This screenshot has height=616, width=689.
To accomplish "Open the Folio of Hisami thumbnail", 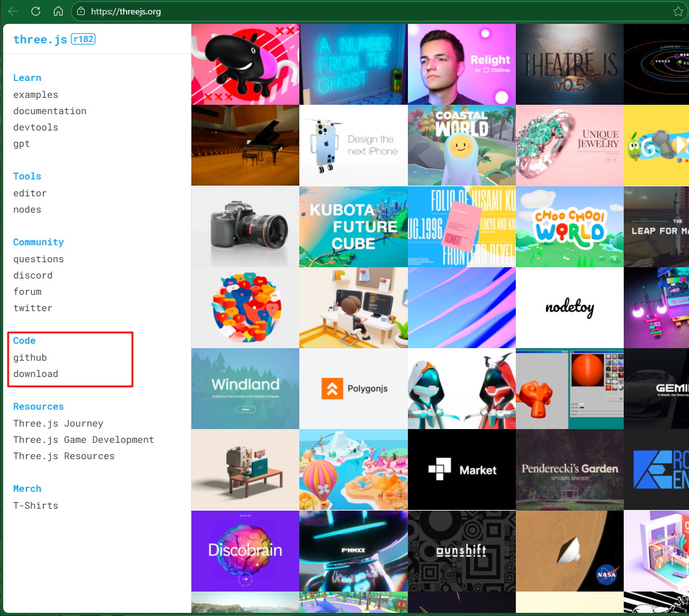I will pyautogui.click(x=461, y=226).
